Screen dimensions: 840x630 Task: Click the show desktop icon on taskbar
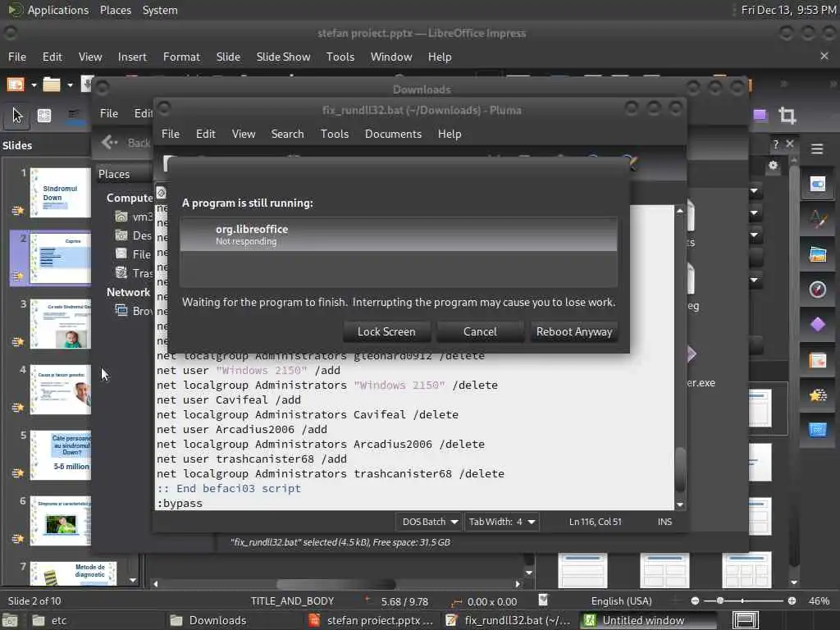tap(9, 621)
